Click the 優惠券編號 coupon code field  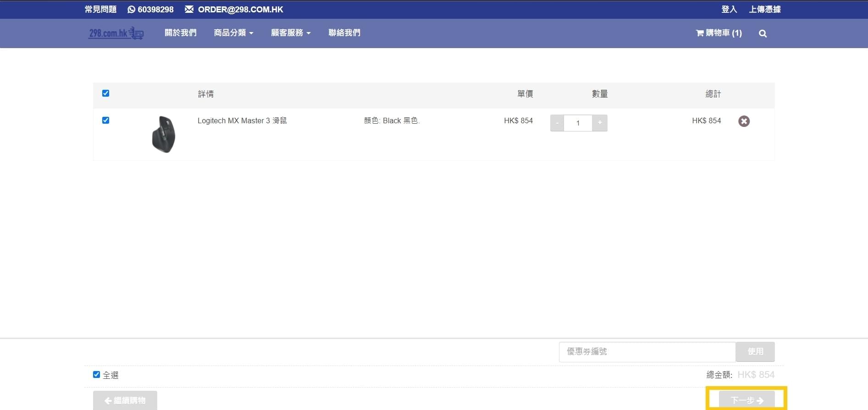click(x=647, y=352)
